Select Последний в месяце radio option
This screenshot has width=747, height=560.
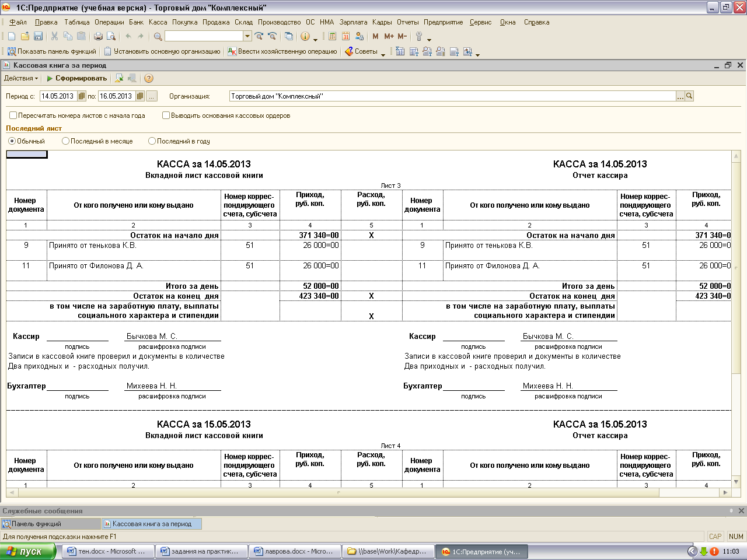coord(65,141)
